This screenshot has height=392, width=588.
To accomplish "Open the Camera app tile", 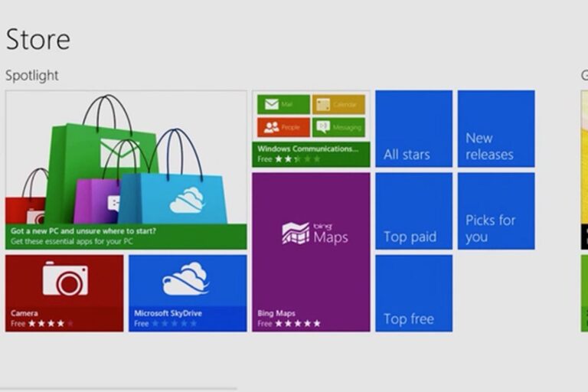I will (64, 293).
